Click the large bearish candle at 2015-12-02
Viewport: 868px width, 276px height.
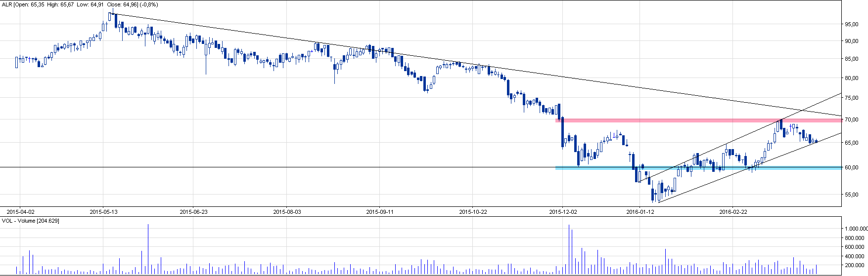562,133
